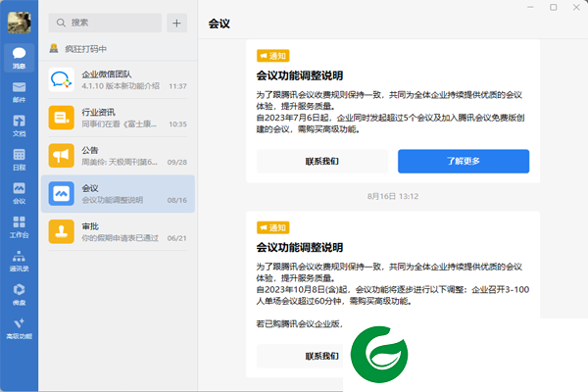The image size is (588, 392).
Task: Open the 消息 messages sidebar icon
Action: (20, 58)
